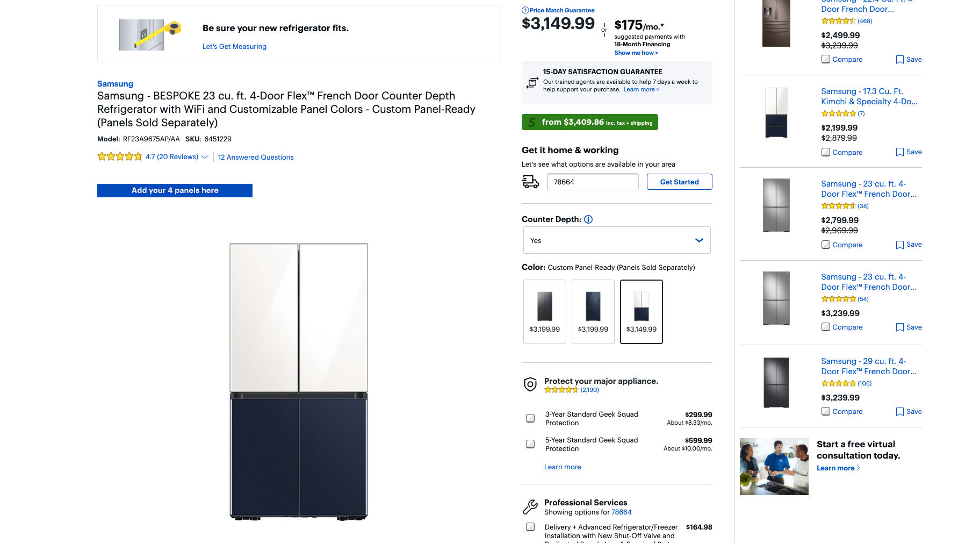Viewport: 980px width, 543px height.
Task: Open the Counter Depth dropdown showing Yes
Action: pyautogui.click(x=617, y=240)
